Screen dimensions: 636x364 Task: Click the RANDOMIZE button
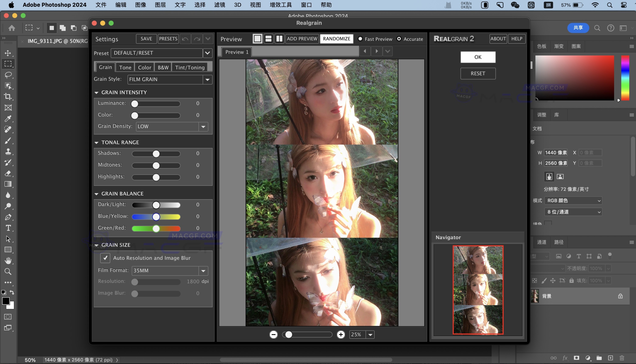pyautogui.click(x=336, y=39)
